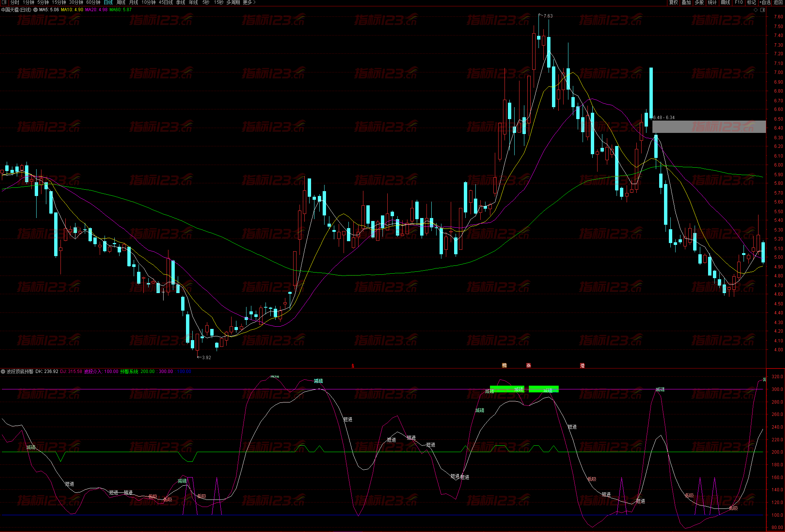
Task: Click the 叠加 overlay button
Action: tap(686, 3)
